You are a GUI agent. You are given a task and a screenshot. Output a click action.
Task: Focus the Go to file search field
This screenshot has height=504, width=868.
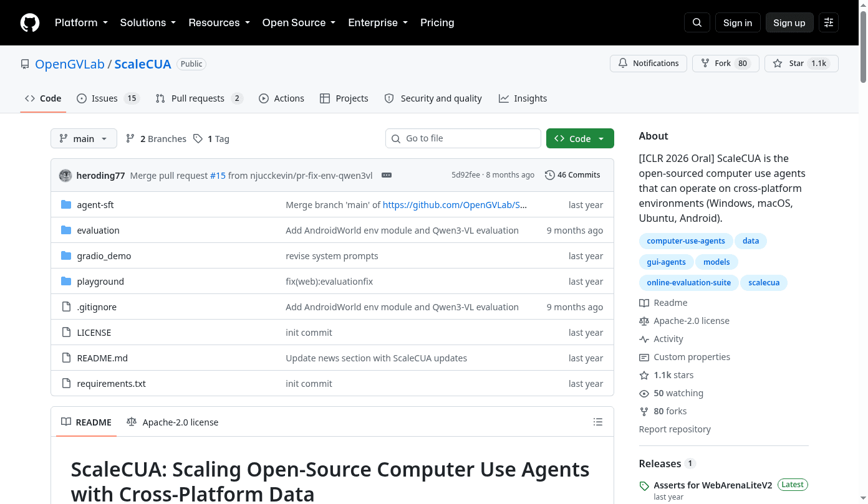[x=463, y=138]
